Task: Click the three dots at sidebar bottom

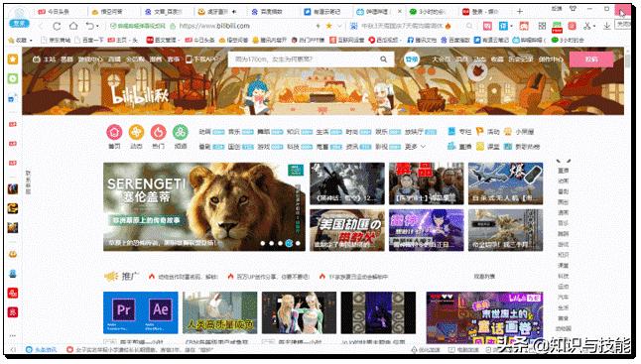Action: point(13,336)
